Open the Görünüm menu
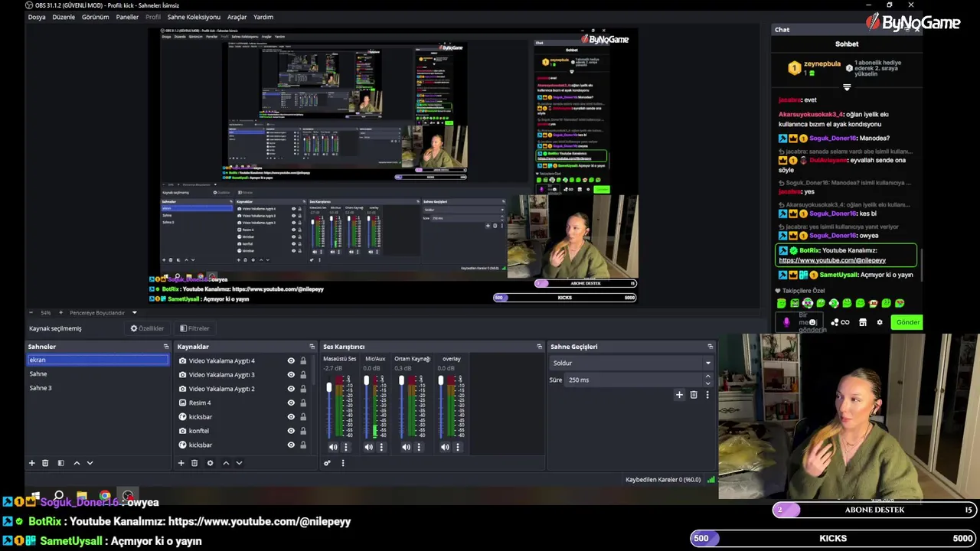The width and height of the screenshot is (980, 551). click(x=96, y=17)
